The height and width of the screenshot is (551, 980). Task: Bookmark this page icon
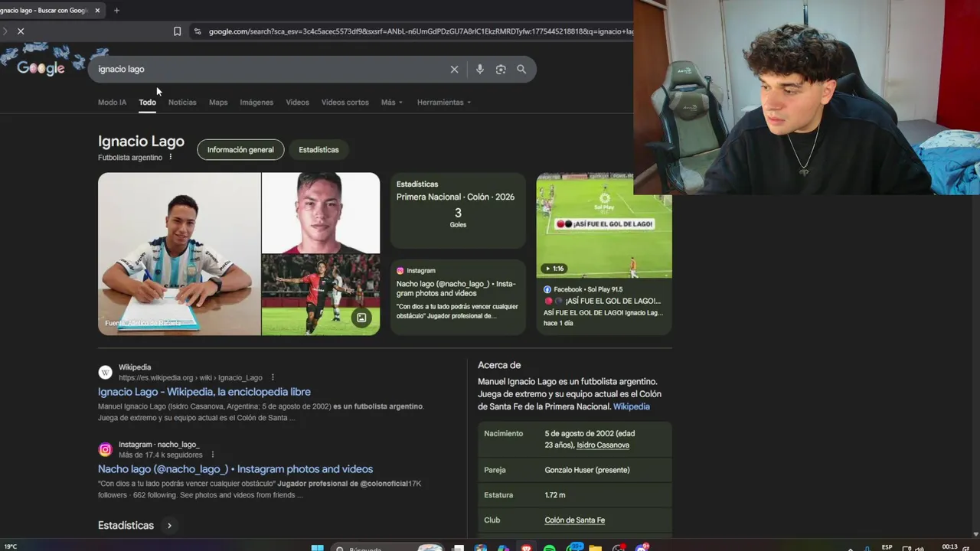click(x=177, y=31)
